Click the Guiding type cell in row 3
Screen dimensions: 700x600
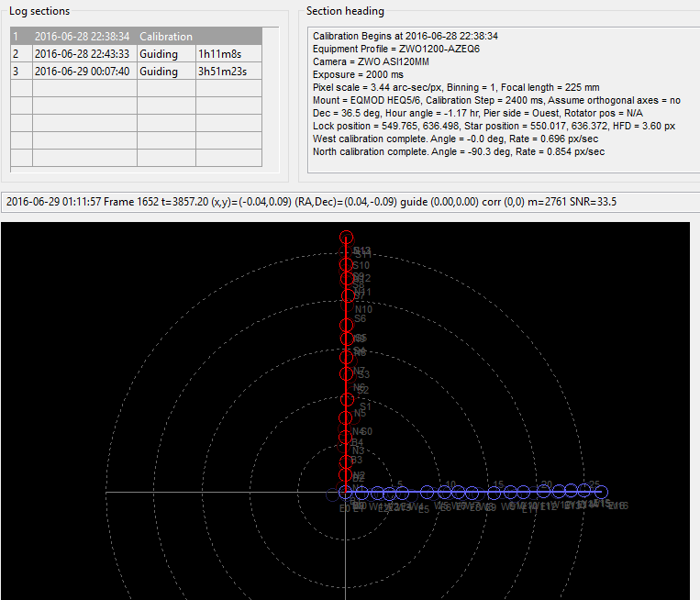coord(166,72)
